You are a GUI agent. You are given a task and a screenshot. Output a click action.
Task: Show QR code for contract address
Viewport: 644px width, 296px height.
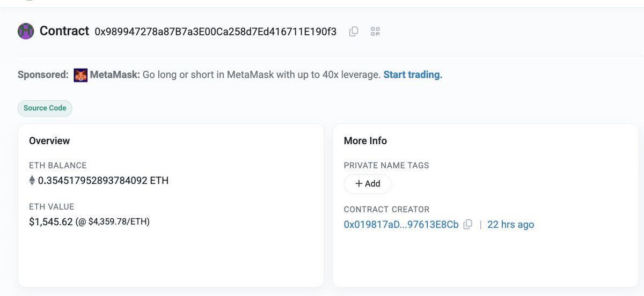[x=376, y=32]
